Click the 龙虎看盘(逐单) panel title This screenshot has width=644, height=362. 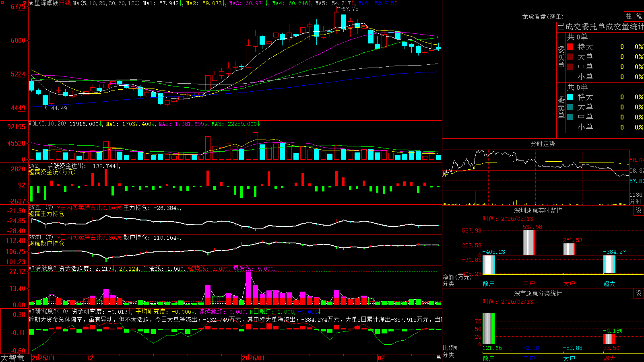pos(543,16)
